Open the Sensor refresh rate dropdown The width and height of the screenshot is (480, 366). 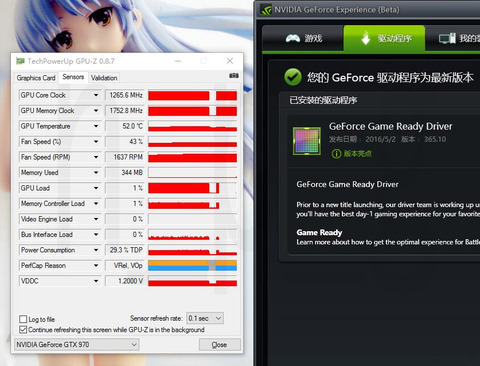coord(205,318)
